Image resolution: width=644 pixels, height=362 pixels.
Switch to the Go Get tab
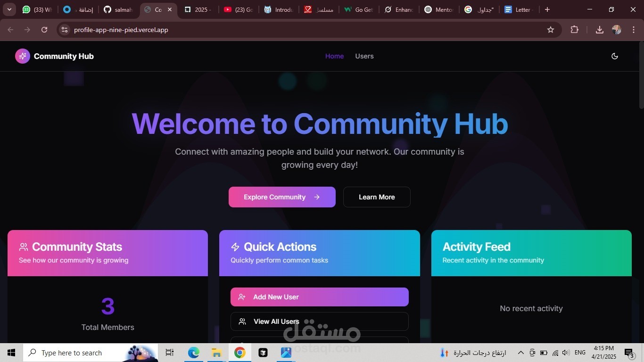tap(359, 9)
